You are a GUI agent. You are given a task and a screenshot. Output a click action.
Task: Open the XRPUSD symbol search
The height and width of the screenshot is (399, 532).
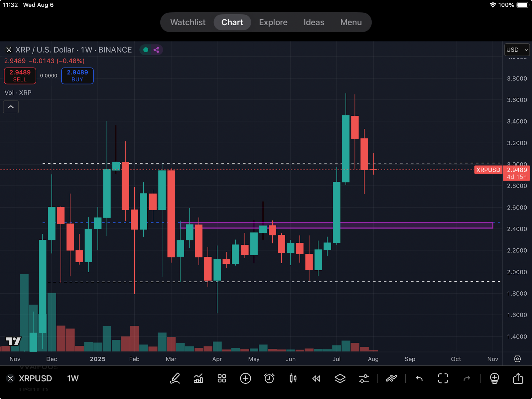click(35, 378)
